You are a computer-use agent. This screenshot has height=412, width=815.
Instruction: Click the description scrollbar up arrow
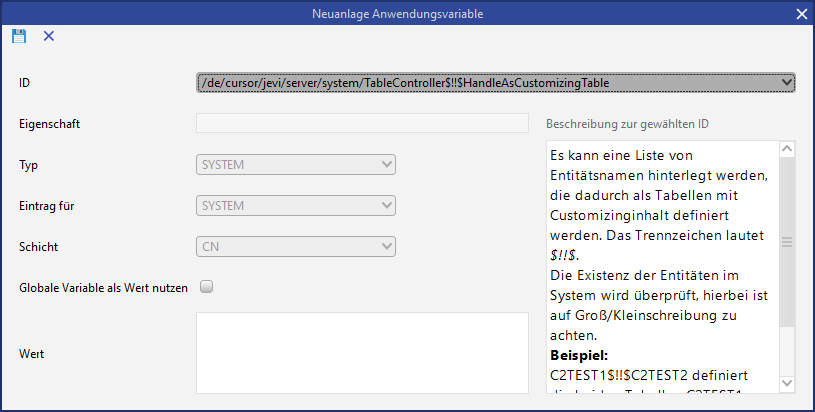coord(787,150)
